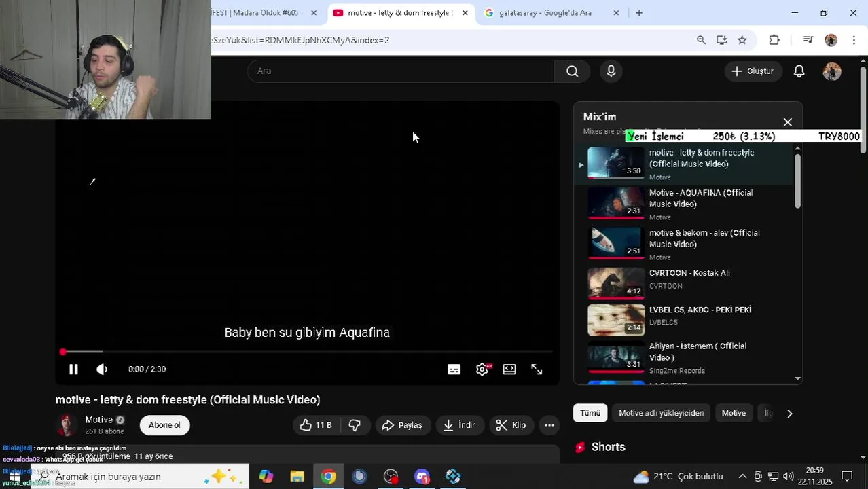The height and width of the screenshot is (489, 868).
Task: Open the Motive channel name link
Action: (x=98, y=420)
